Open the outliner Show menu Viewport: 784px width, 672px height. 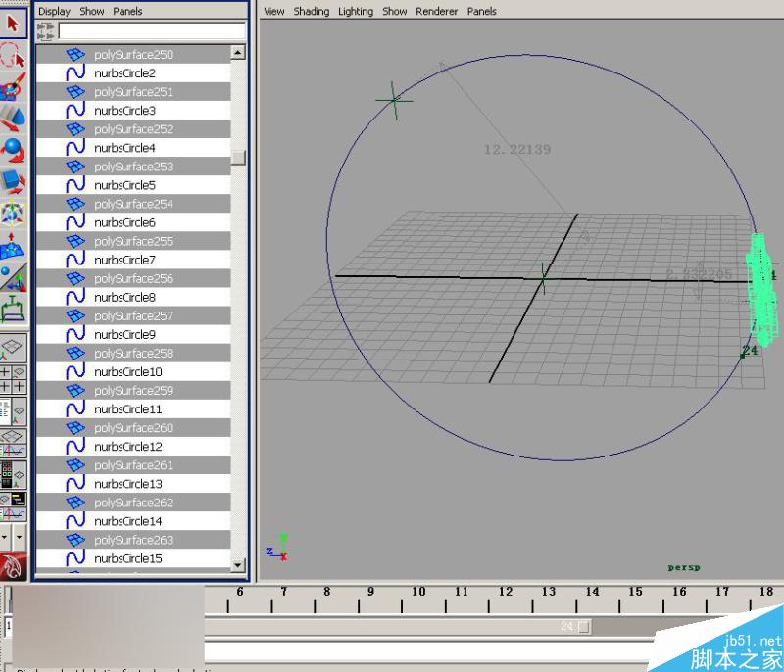[92, 11]
